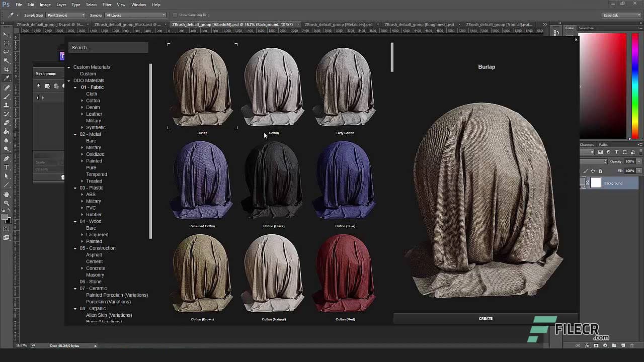Open the Add layer style (fx) menu
Image resolution: width=644 pixels, height=362 pixels.
pyautogui.click(x=587, y=345)
